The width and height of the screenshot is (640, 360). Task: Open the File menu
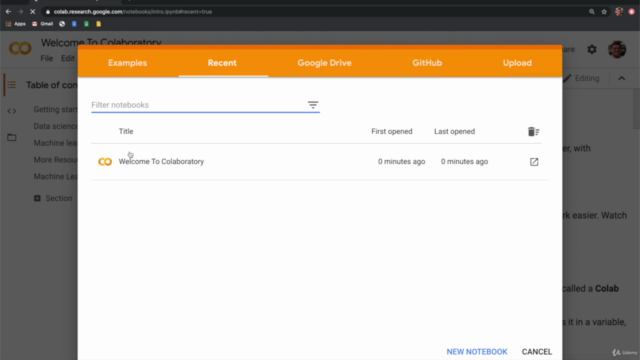pos(47,58)
